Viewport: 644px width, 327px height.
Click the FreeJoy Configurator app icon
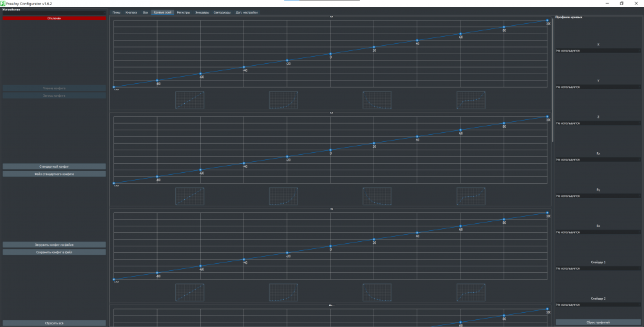click(3, 3)
